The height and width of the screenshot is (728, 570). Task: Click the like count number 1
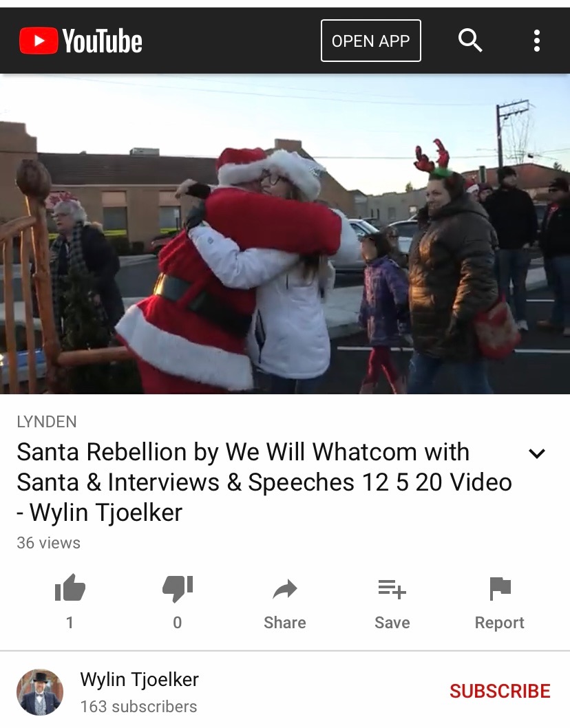coord(70,623)
